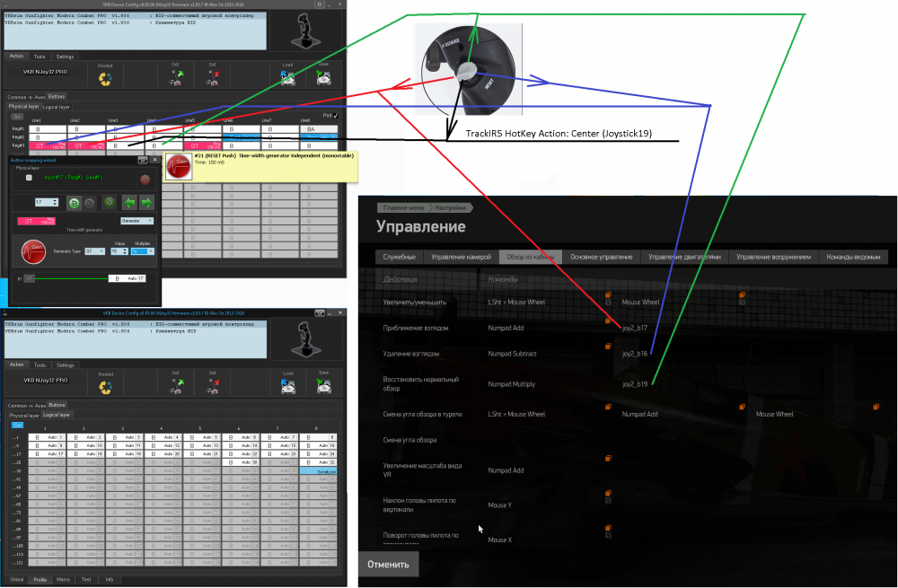
Task: Open the Info tab at bottom of lower window
Action: point(110,579)
